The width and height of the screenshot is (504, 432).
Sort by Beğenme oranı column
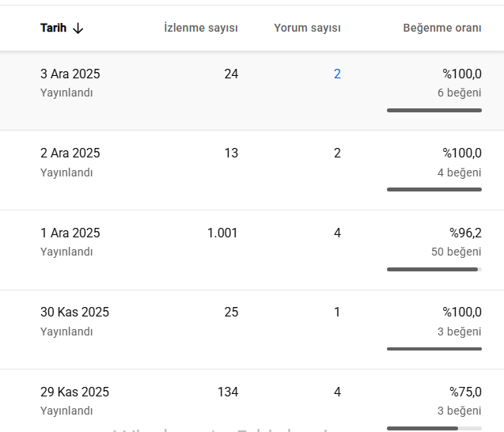(442, 28)
